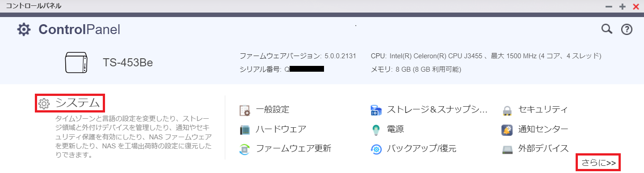This screenshot has height=173, width=644.
Task: Click the セキュリティ padlock icon
Action: click(507, 110)
